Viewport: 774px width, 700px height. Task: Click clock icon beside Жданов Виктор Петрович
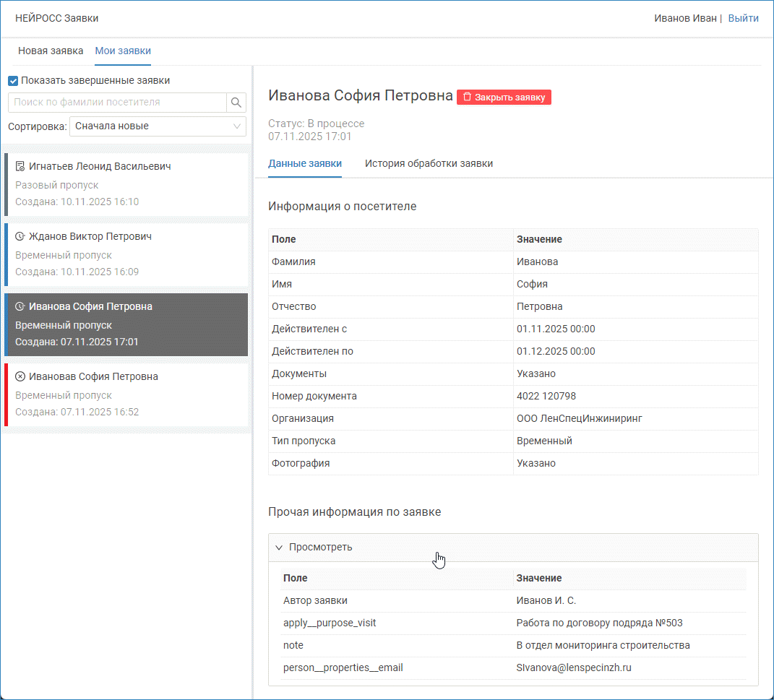coord(20,237)
